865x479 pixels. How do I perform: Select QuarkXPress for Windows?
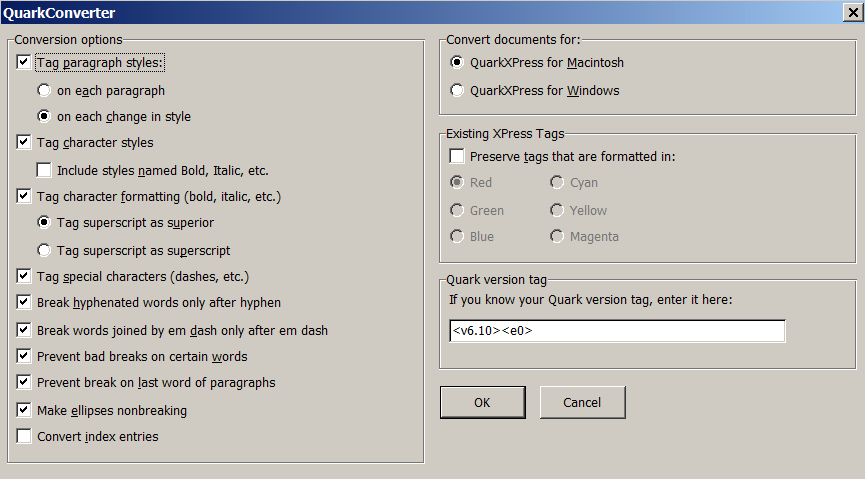click(x=457, y=90)
